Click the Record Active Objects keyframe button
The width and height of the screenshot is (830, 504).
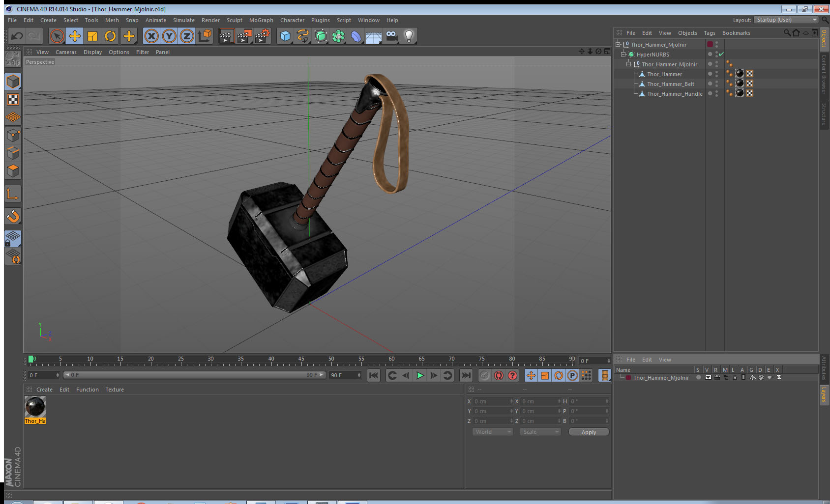point(485,375)
